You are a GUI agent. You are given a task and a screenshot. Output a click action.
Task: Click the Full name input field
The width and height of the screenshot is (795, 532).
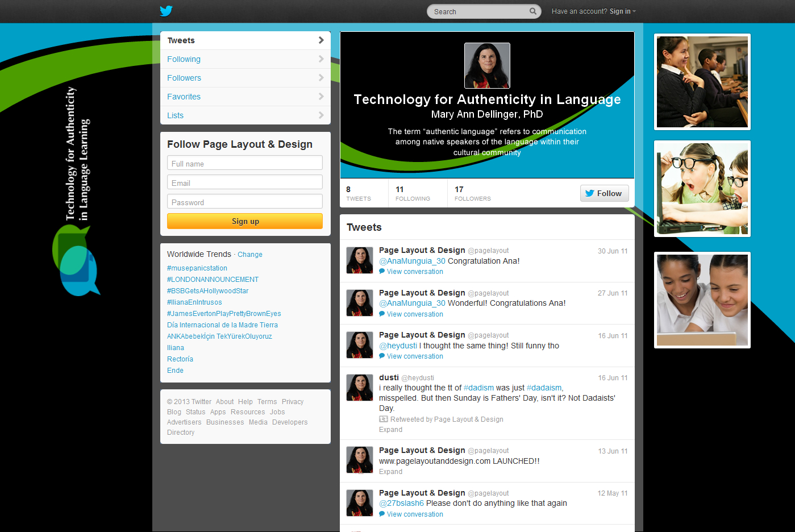click(245, 164)
